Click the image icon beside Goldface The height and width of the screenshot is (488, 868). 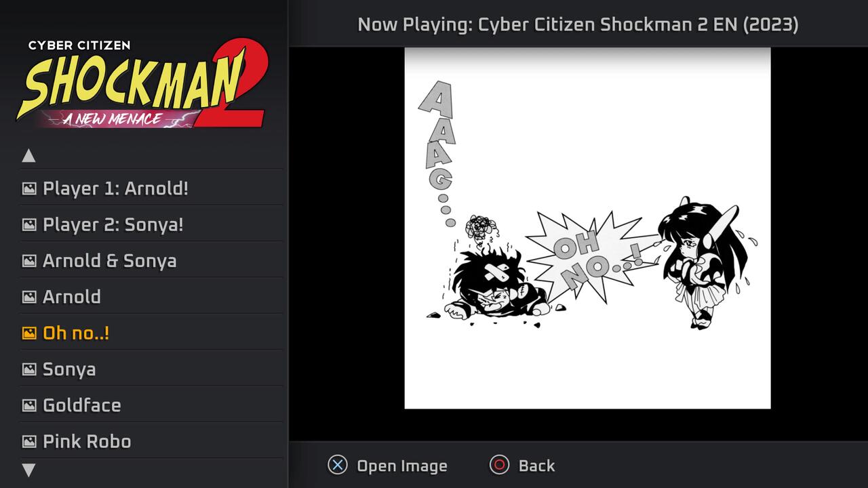[x=28, y=405]
